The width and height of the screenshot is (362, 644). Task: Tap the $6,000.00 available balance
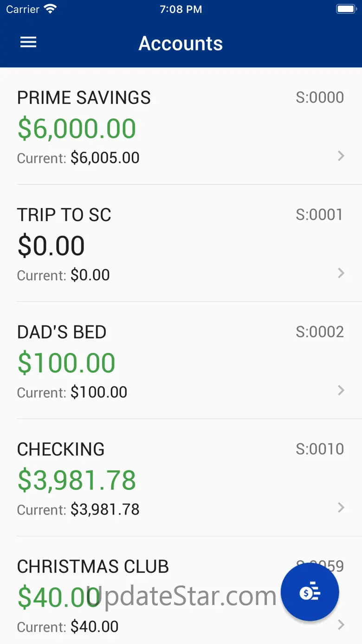(77, 129)
